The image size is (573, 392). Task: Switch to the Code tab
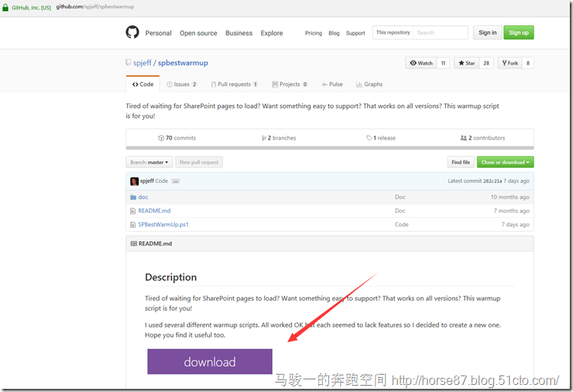coord(143,84)
